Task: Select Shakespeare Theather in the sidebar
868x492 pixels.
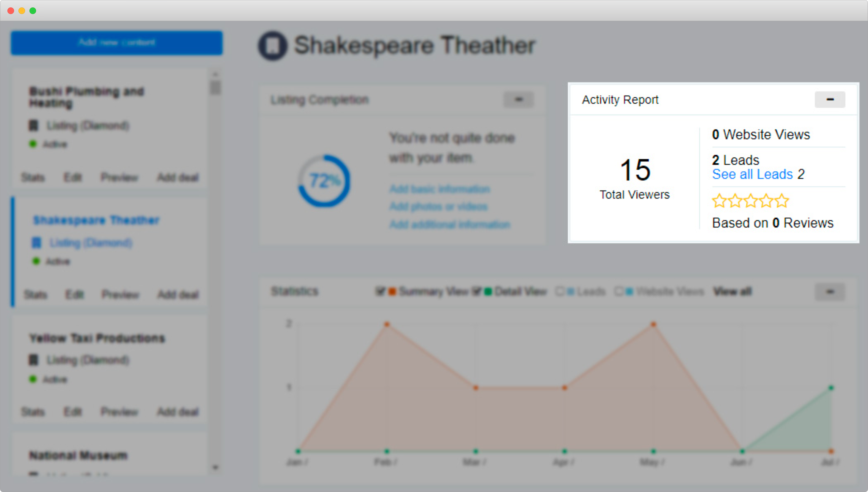Action: [x=96, y=220]
